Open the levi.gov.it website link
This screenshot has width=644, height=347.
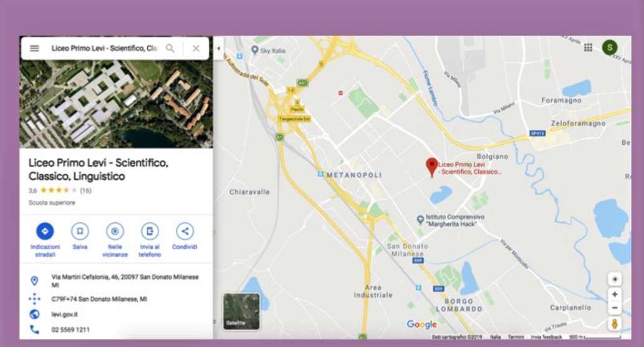click(x=64, y=315)
